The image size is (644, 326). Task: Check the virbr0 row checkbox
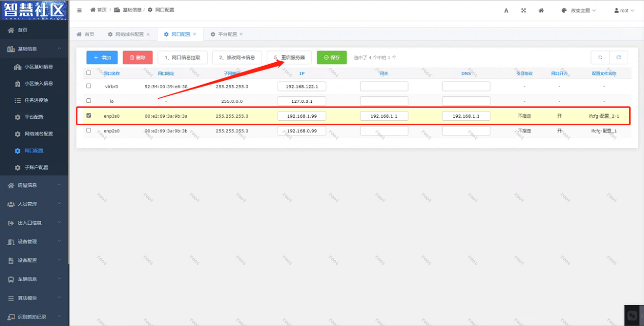(x=89, y=86)
